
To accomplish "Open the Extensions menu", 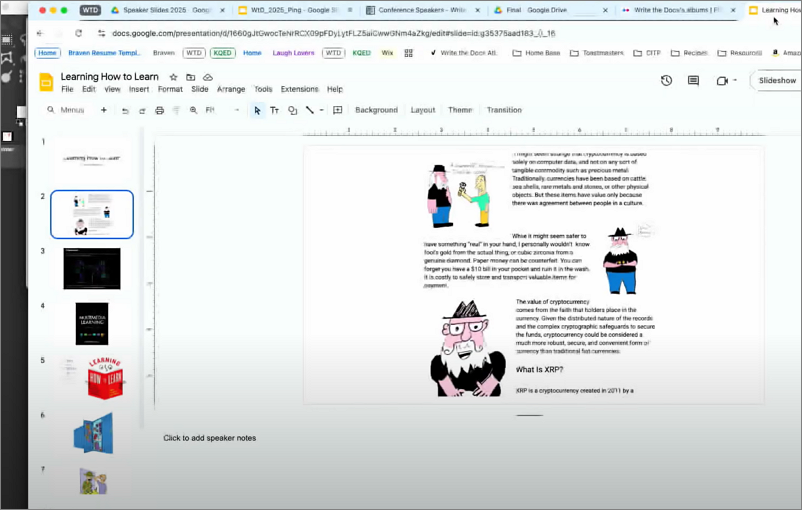I will [300, 89].
